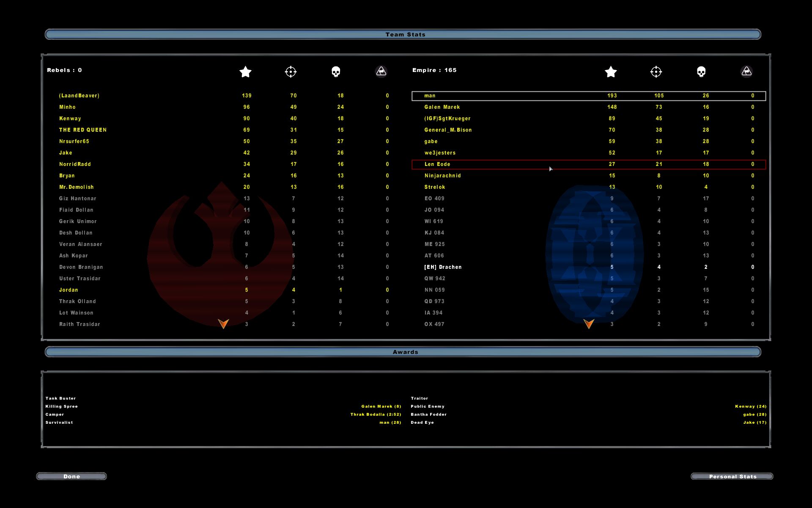Click player name Strelok
Viewport: 812px width, 508px height.
[434, 187]
